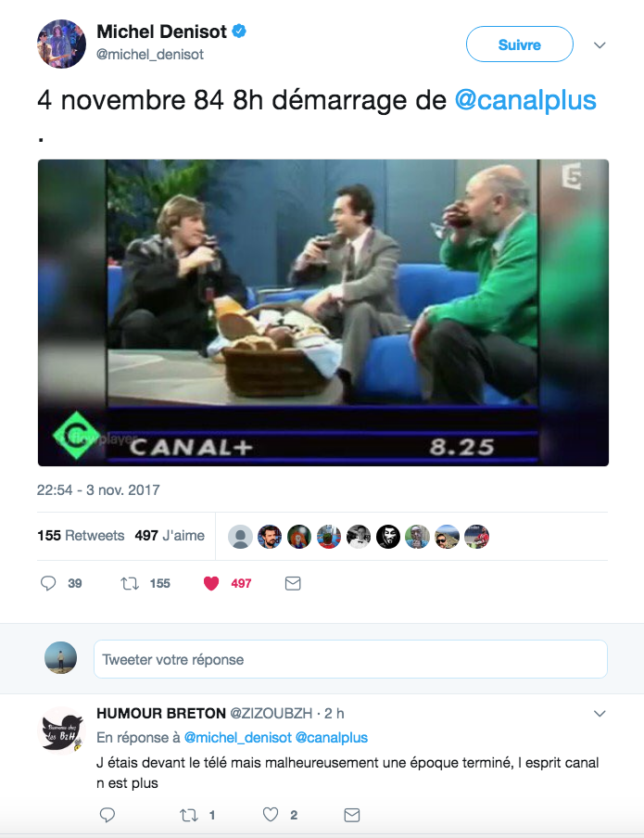Expand options chevron on HUMOUR BRETON reply
This screenshot has width=644, height=838.
tap(600, 714)
